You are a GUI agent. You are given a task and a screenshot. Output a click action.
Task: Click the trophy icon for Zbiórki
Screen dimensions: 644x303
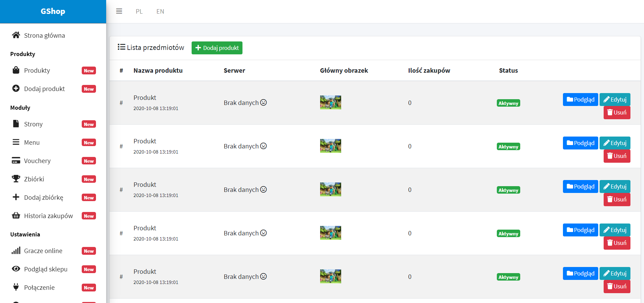(x=16, y=179)
